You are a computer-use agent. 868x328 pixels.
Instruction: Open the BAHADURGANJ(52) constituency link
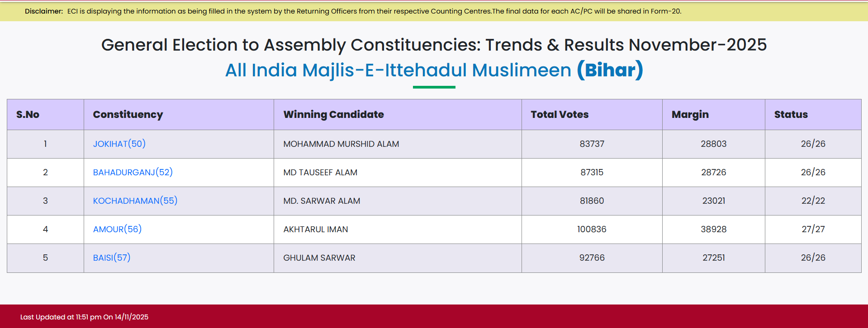(133, 173)
